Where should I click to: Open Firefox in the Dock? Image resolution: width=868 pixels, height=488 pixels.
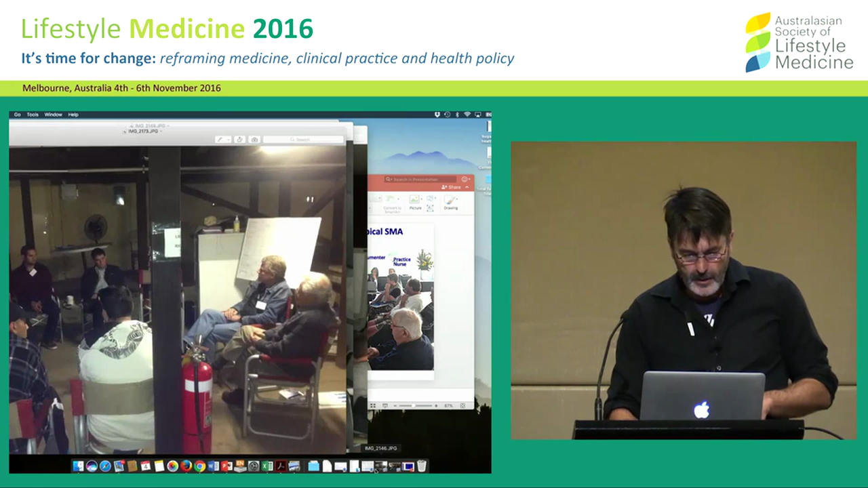point(186,466)
